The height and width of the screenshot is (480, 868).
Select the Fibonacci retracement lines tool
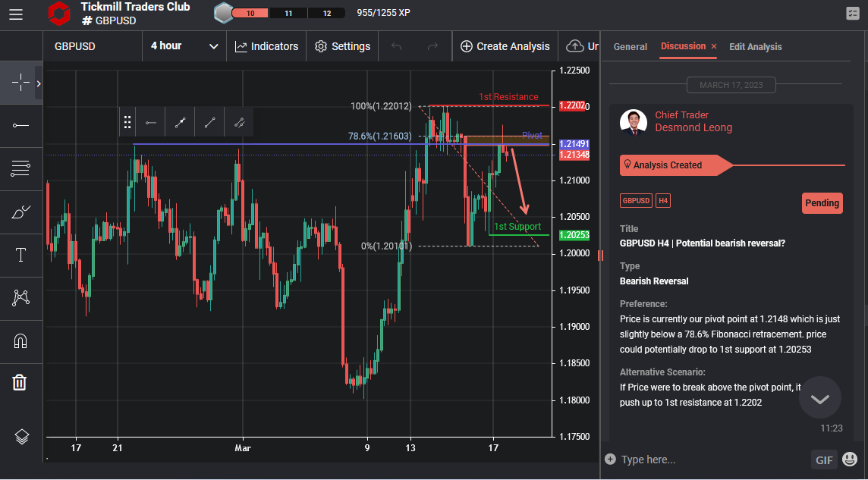click(21, 168)
